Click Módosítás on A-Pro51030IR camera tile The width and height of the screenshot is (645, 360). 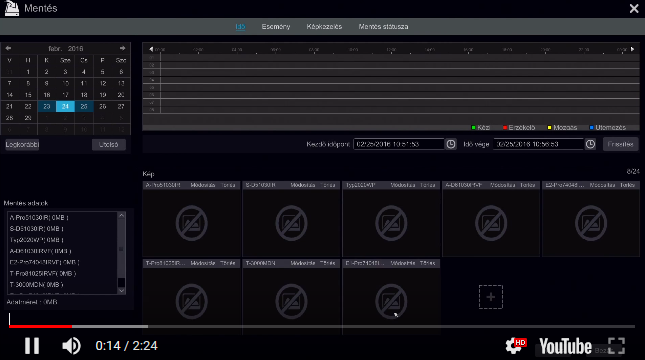click(203, 185)
